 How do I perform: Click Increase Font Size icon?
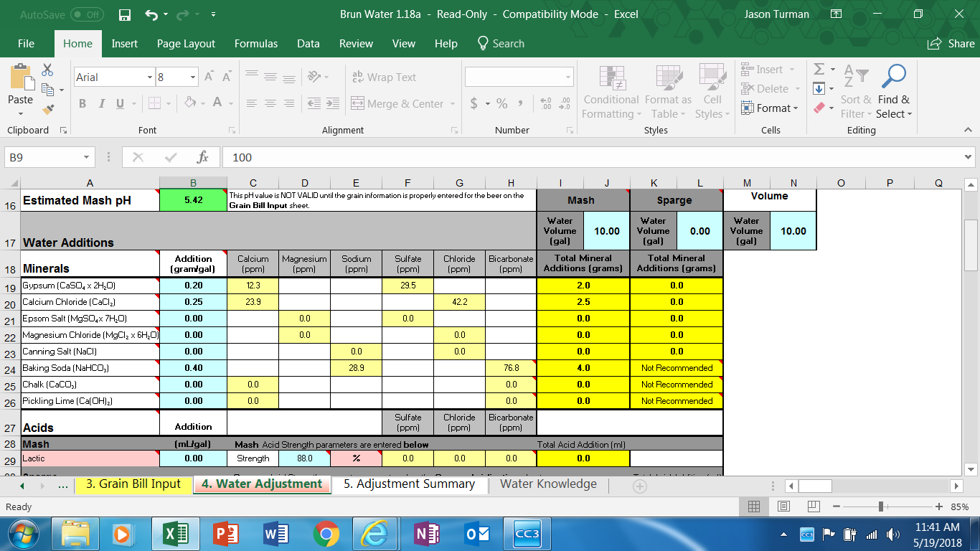pos(209,77)
